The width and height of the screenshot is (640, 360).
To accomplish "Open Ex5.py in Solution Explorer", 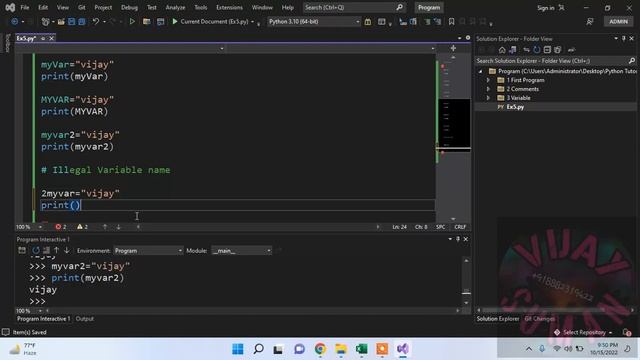I will pyautogui.click(x=515, y=107).
